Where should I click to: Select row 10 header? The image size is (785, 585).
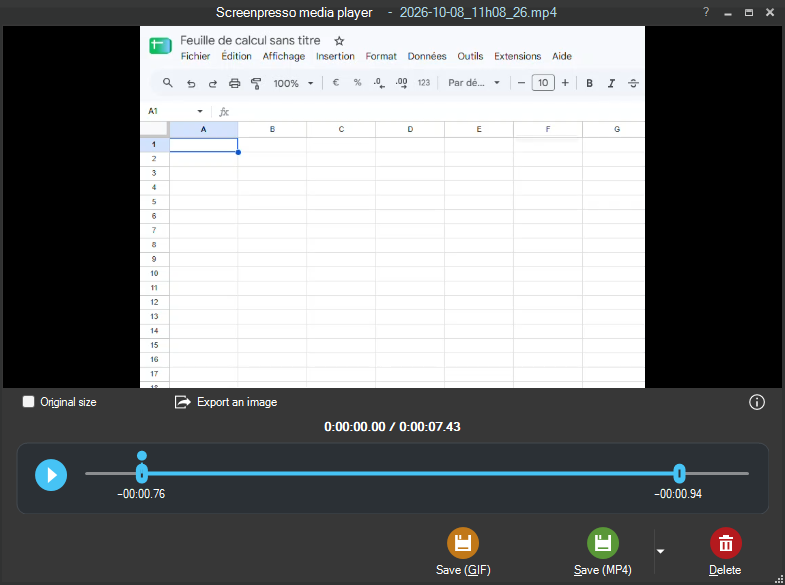coord(154,273)
